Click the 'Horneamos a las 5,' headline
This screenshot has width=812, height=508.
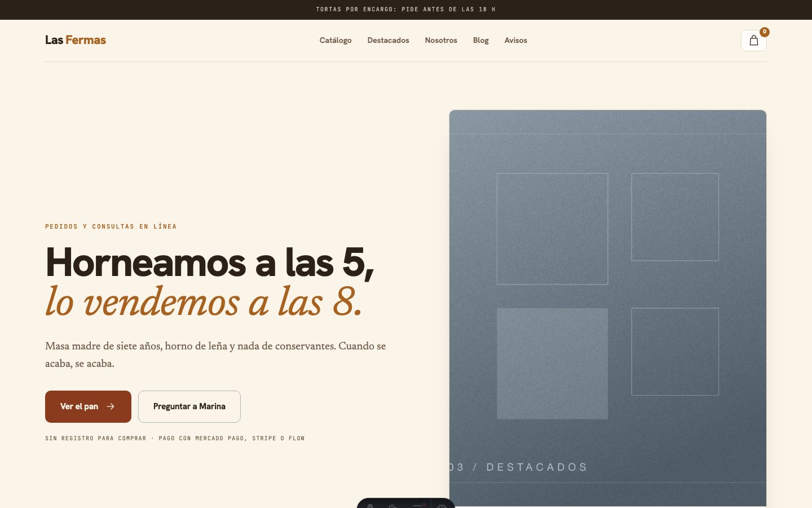[210, 262]
